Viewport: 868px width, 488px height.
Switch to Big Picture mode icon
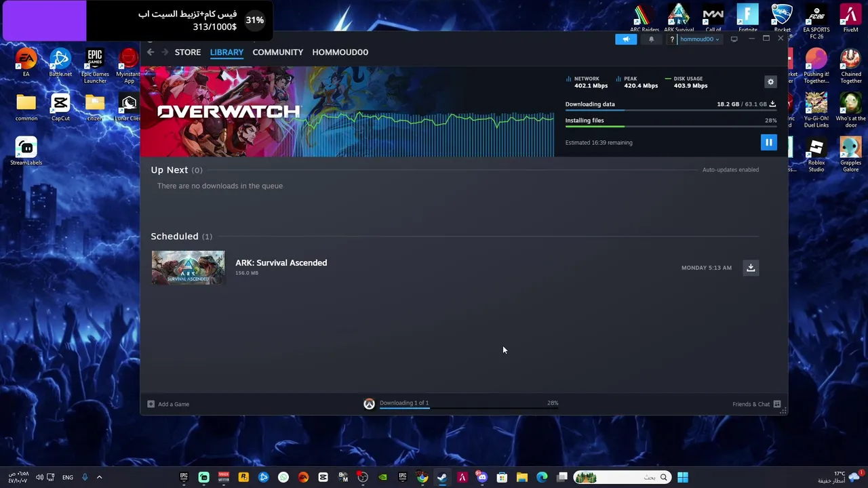coord(734,39)
